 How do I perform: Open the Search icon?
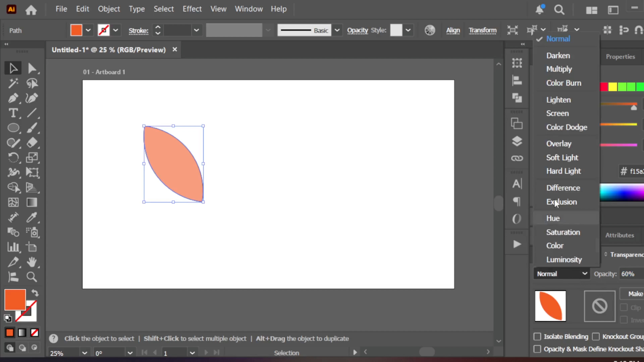pos(559,10)
